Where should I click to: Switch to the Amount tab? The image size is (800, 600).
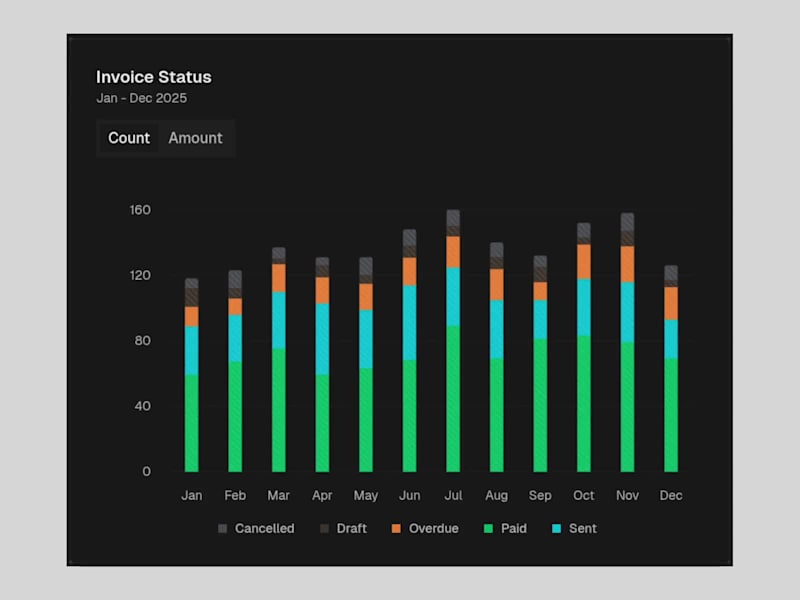click(196, 138)
